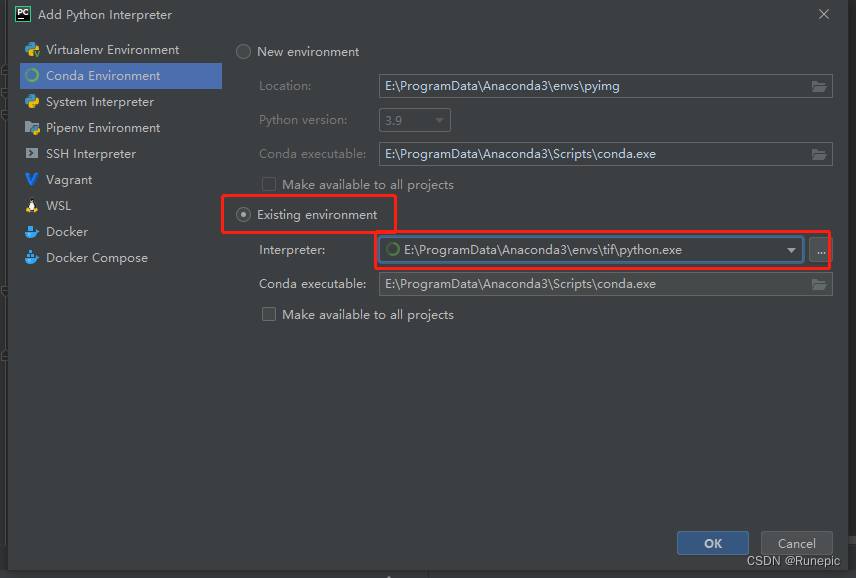Click the Python version: label
The image size is (856, 578).
point(303,120)
